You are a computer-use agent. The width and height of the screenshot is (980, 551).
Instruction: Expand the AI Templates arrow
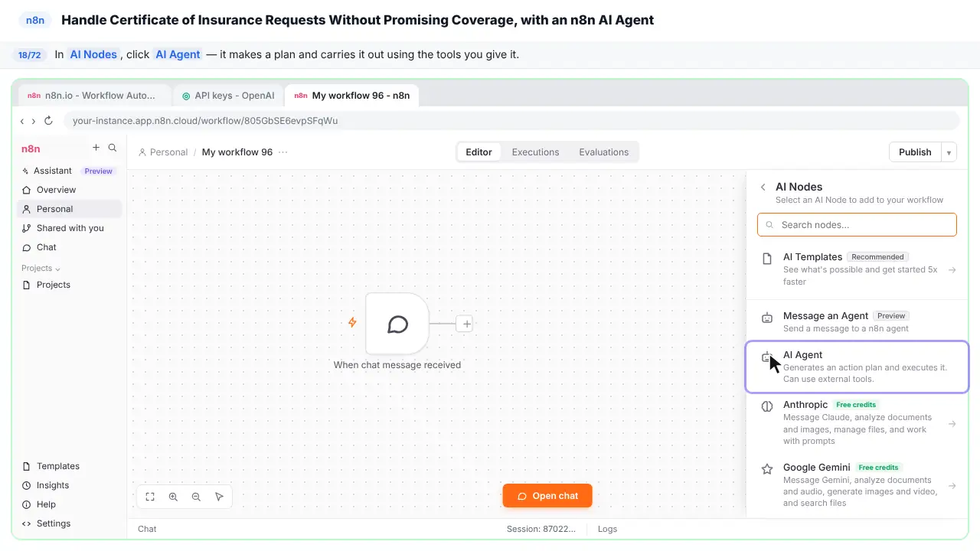952,270
